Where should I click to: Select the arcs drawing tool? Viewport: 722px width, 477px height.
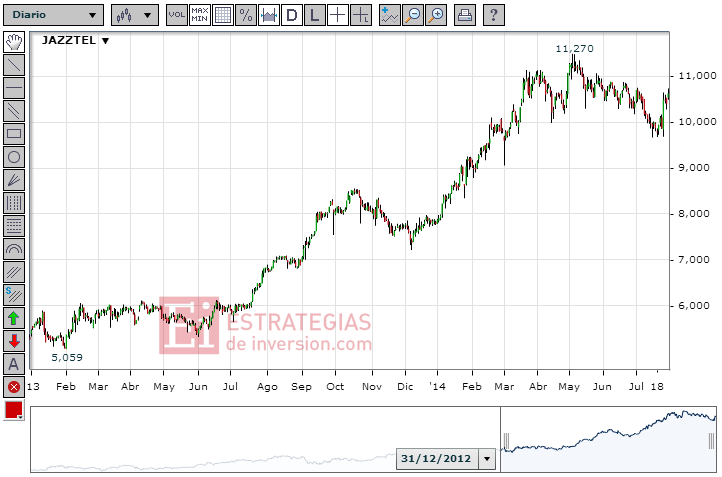14,249
